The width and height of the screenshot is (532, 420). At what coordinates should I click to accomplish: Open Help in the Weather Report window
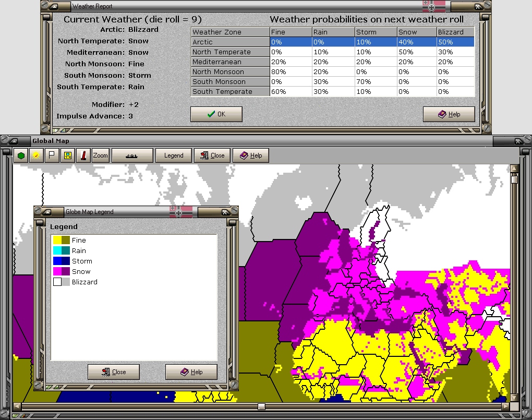coord(449,114)
